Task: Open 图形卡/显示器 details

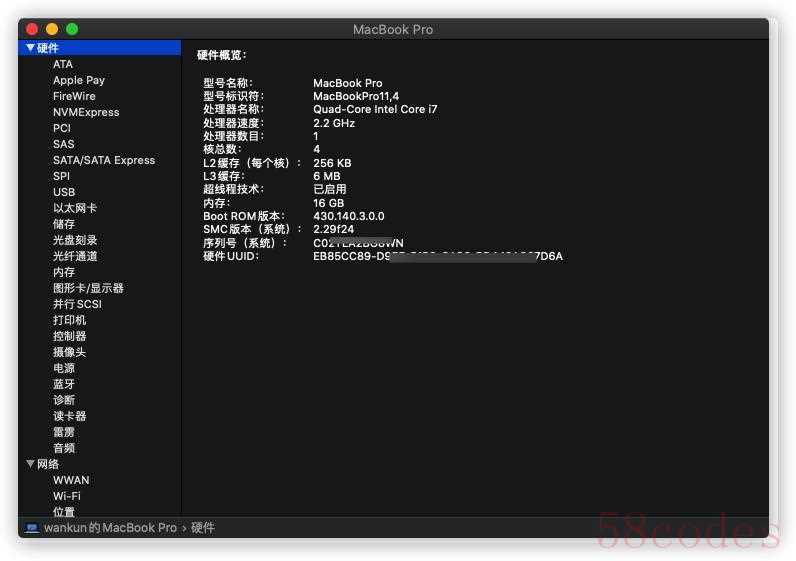Action: [x=88, y=288]
